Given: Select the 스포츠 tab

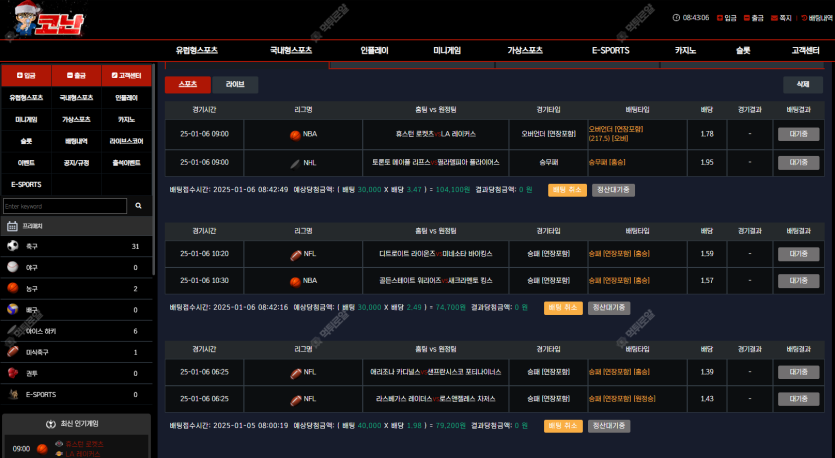Looking at the screenshot, I should [x=187, y=85].
